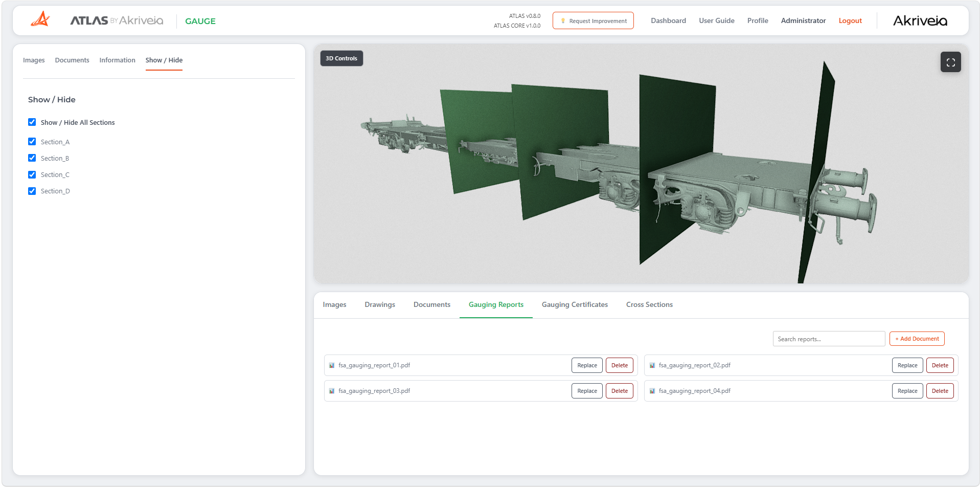The height and width of the screenshot is (487, 980).
Task: Open file fsa_gauging_report_03.pdf
Action: coord(374,391)
